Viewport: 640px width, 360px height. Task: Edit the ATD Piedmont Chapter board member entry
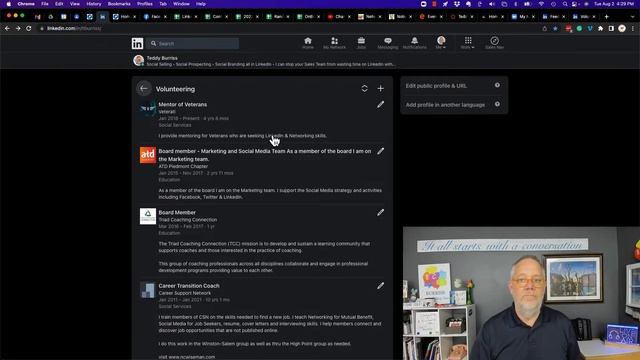point(380,151)
